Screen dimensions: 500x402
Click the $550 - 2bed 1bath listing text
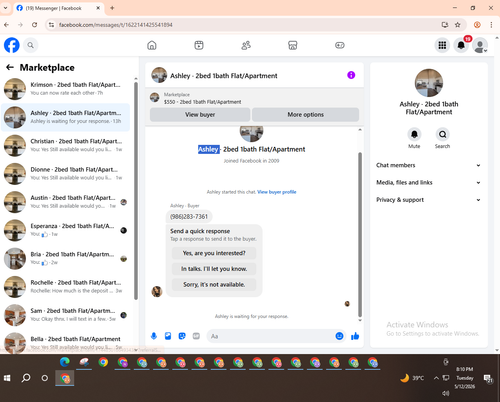click(x=202, y=102)
